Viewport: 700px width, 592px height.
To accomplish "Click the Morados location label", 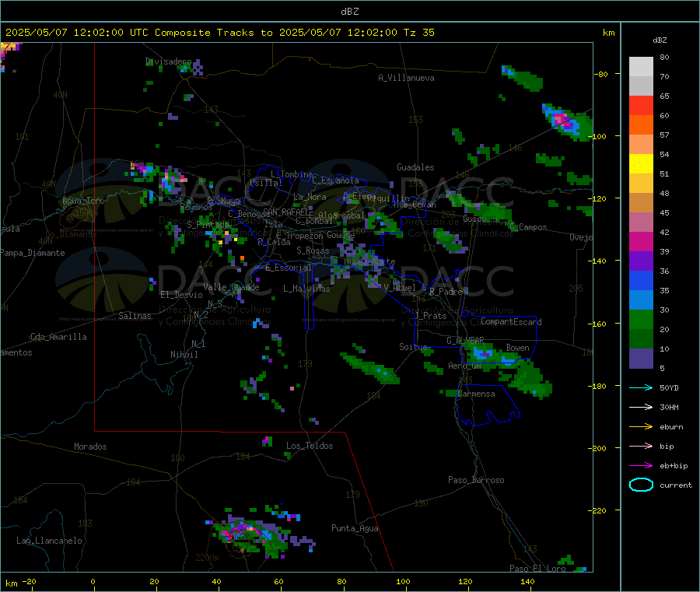I will tap(90, 447).
